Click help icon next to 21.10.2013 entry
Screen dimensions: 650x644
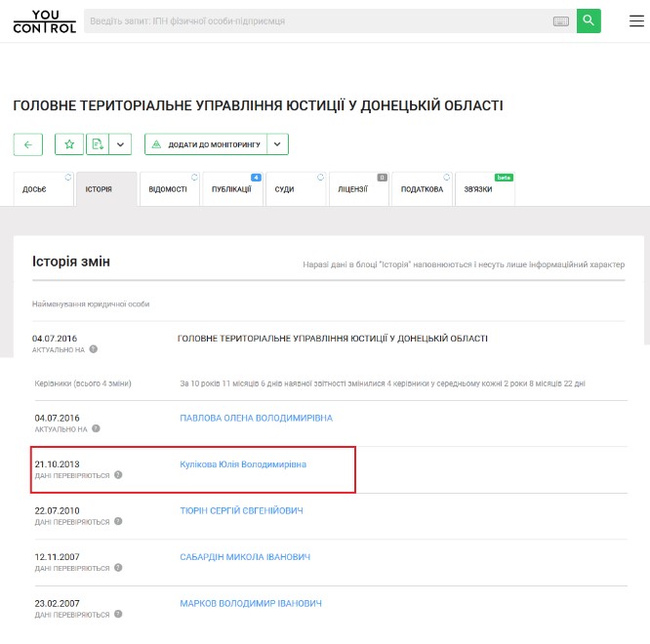tap(118, 475)
